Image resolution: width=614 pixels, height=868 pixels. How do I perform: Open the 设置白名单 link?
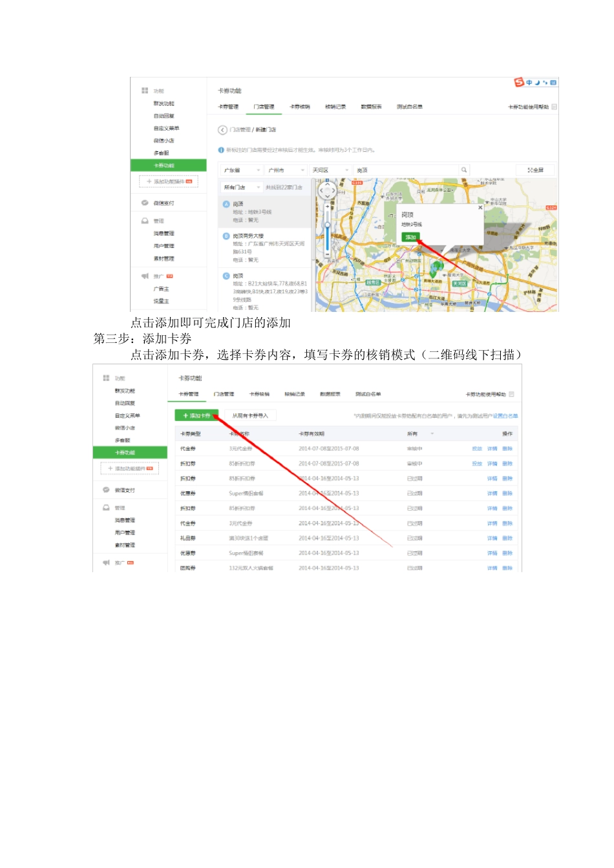coord(505,416)
